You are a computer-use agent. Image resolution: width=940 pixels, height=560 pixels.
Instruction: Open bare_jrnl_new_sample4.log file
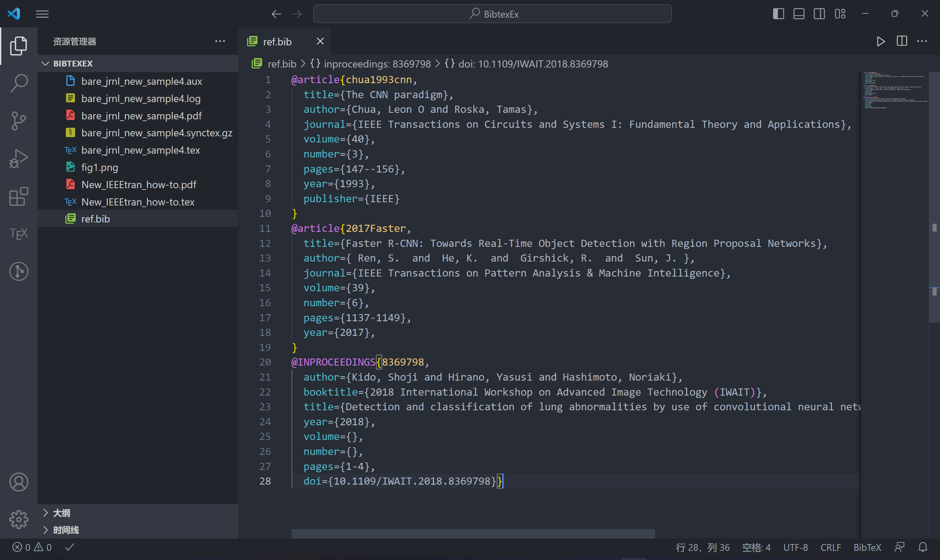(138, 98)
